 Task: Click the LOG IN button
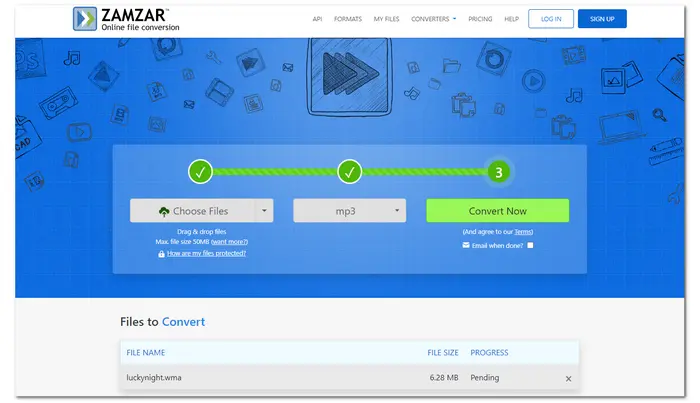(x=551, y=19)
